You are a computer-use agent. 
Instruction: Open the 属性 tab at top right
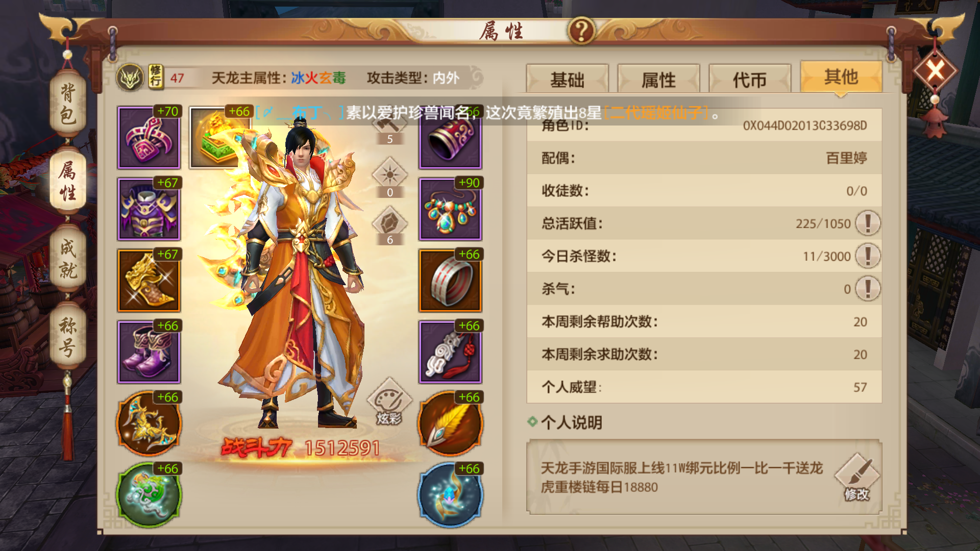(658, 79)
